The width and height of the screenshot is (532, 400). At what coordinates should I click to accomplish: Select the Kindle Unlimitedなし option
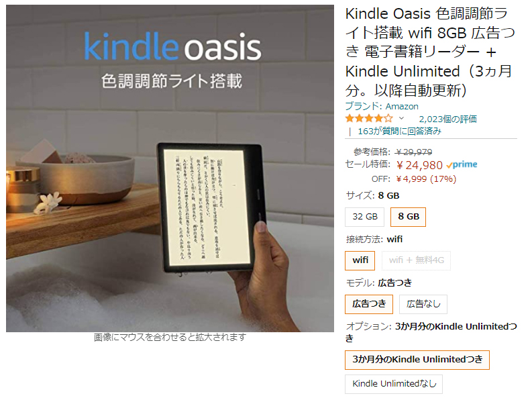[x=394, y=384]
